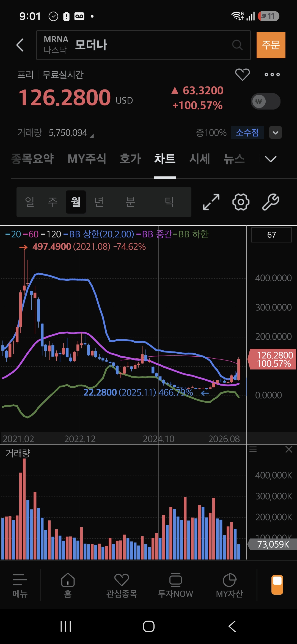Toggle the KRW currency switch
Viewport: 297px width, 644px height.
tap(266, 101)
